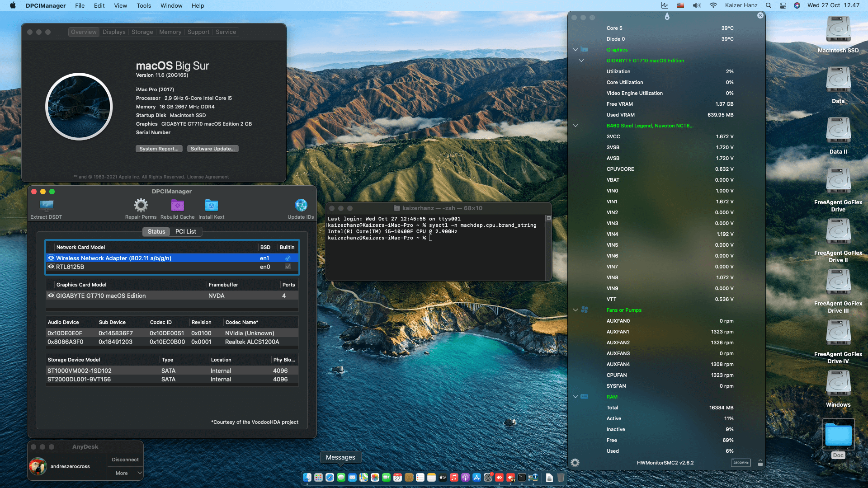Click the System Report button
The height and width of the screenshot is (488, 868).
tap(159, 149)
